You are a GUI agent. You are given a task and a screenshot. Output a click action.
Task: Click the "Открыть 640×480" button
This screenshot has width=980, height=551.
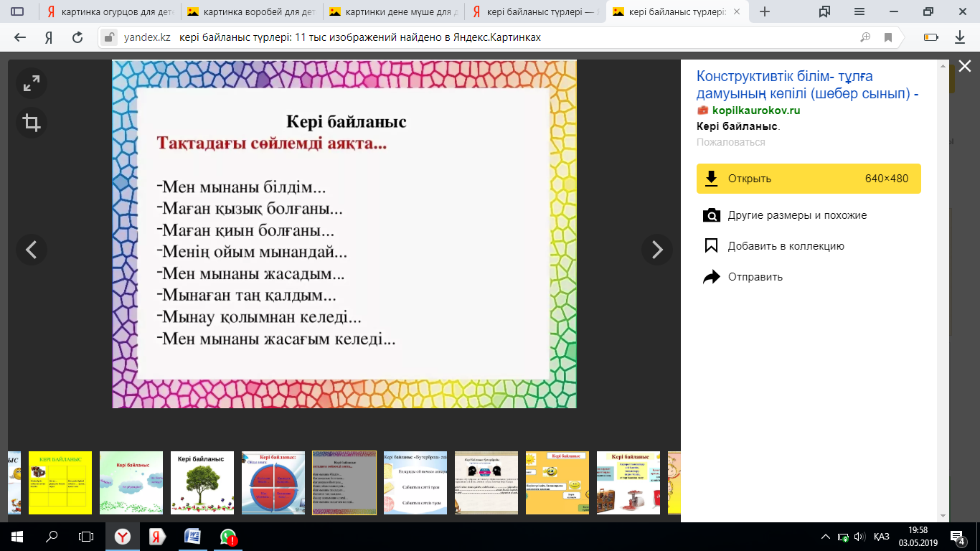(809, 178)
